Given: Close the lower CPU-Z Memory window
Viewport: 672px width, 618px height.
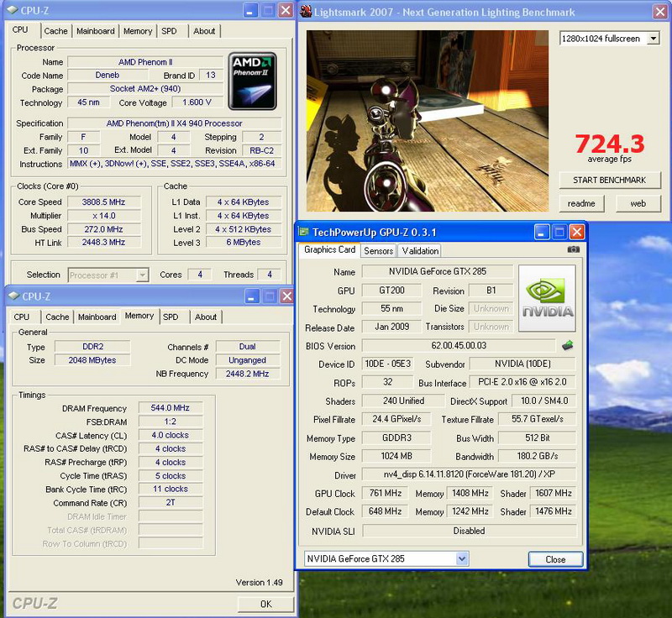Looking at the screenshot, I should tap(286, 296).
